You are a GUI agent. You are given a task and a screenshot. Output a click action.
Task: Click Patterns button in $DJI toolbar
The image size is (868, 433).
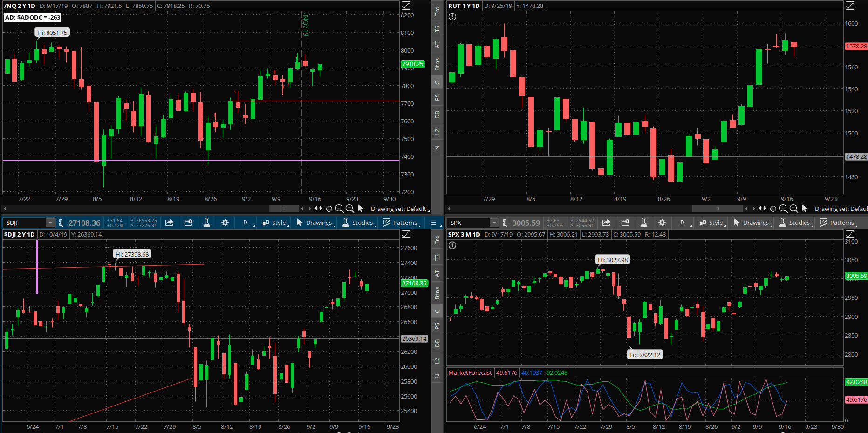(x=401, y=223)
